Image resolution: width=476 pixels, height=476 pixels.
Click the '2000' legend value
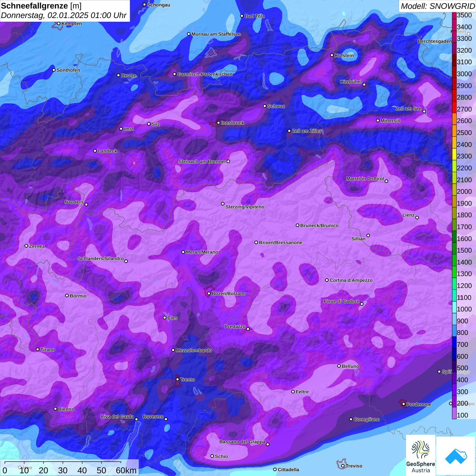tap(464, 191)
